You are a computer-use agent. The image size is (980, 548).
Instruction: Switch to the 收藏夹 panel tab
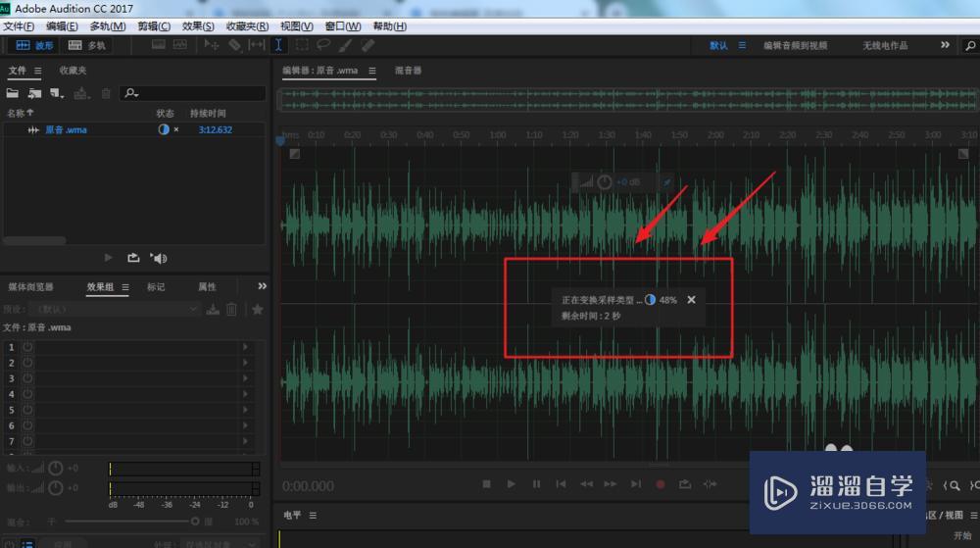click(x=73, y=71)
